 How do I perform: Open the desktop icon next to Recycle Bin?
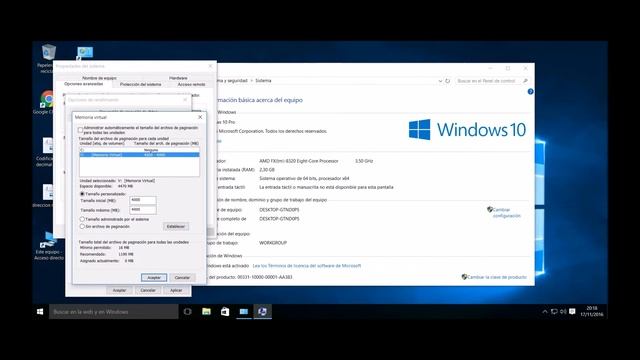(85, 52)
